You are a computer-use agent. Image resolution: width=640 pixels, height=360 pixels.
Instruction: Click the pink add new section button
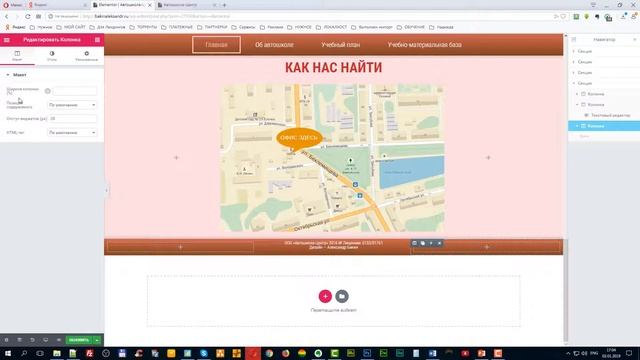click(x=325, y=296)
